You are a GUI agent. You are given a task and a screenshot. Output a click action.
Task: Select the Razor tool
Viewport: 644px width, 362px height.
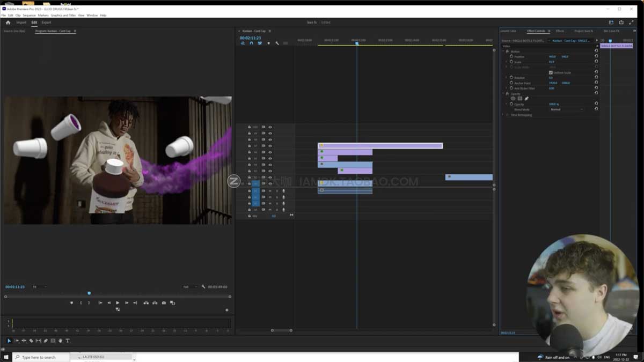pyautogui.click(x=31, y=341)
